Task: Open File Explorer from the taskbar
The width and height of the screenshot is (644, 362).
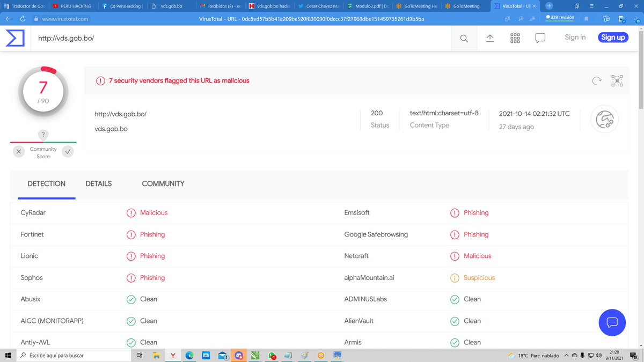Action: tap(156, 356)
